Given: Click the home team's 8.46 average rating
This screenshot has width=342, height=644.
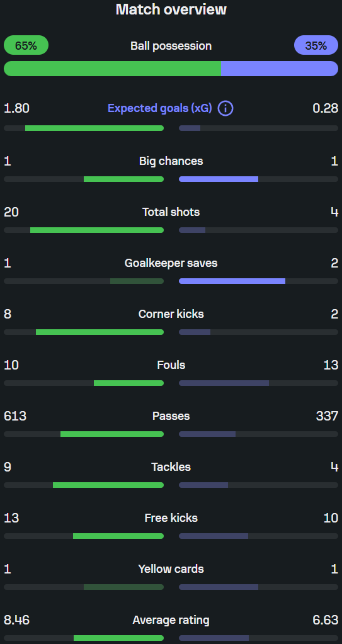Looking at the screenshot, I should [16, 620].
